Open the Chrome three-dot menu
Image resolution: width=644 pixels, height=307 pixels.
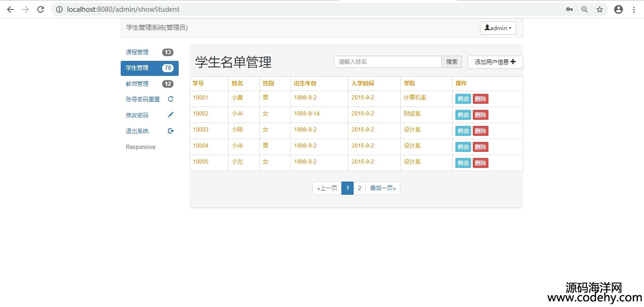click(x=634, y=9)
